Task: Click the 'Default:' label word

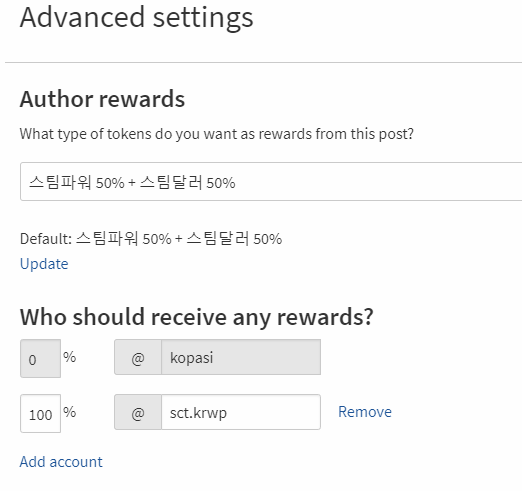Action: (x=46, y=239)
